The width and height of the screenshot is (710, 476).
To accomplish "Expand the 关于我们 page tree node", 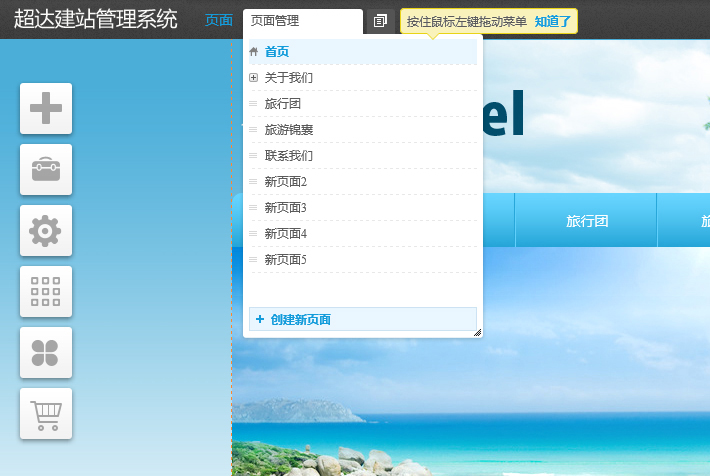I will pos(254,78).
